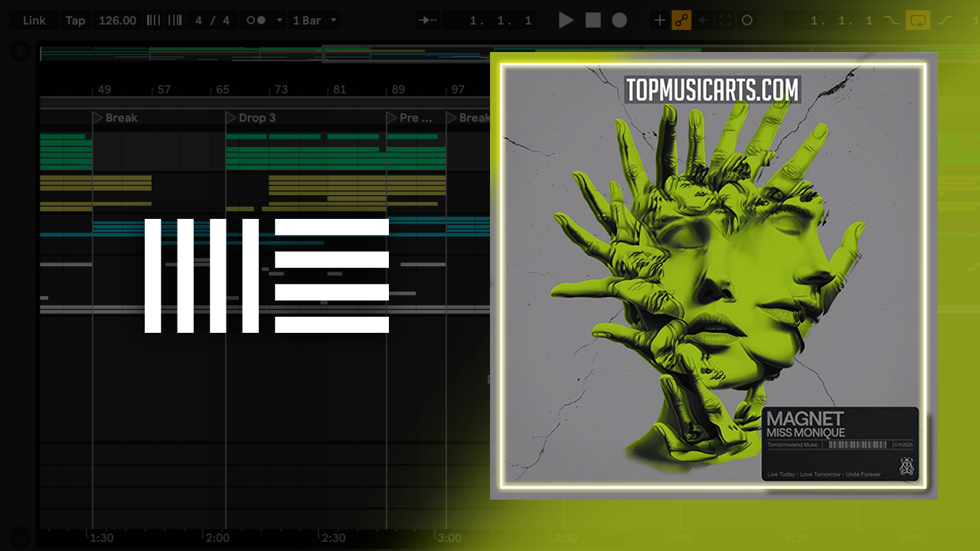Click the Magnet album cover thumbnail
This screenshot has height=551, width=980.
(x=714, y=275)
